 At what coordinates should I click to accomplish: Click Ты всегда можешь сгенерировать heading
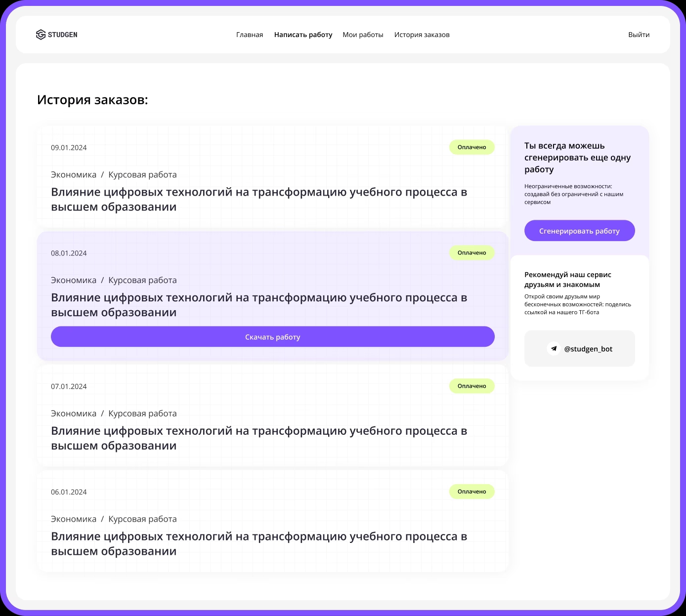coord(578,158)
